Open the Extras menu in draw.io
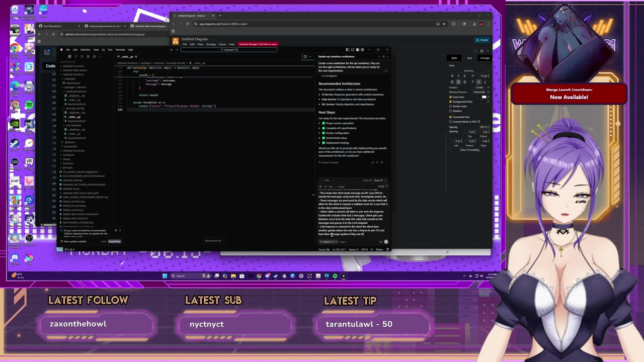644x362 pixels. [x=222, y=44]
